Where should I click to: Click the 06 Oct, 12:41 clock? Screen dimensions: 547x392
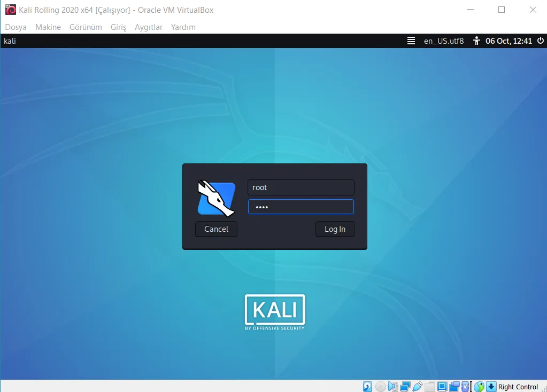509,41
